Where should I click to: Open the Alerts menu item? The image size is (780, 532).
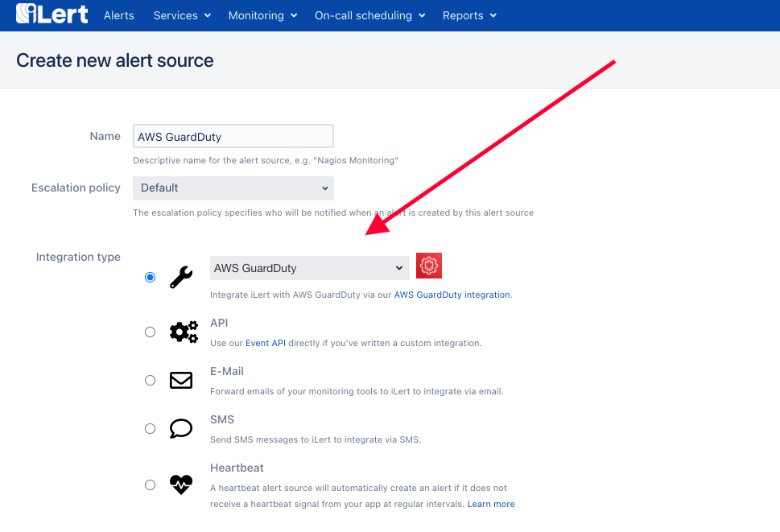coord(119,15)
